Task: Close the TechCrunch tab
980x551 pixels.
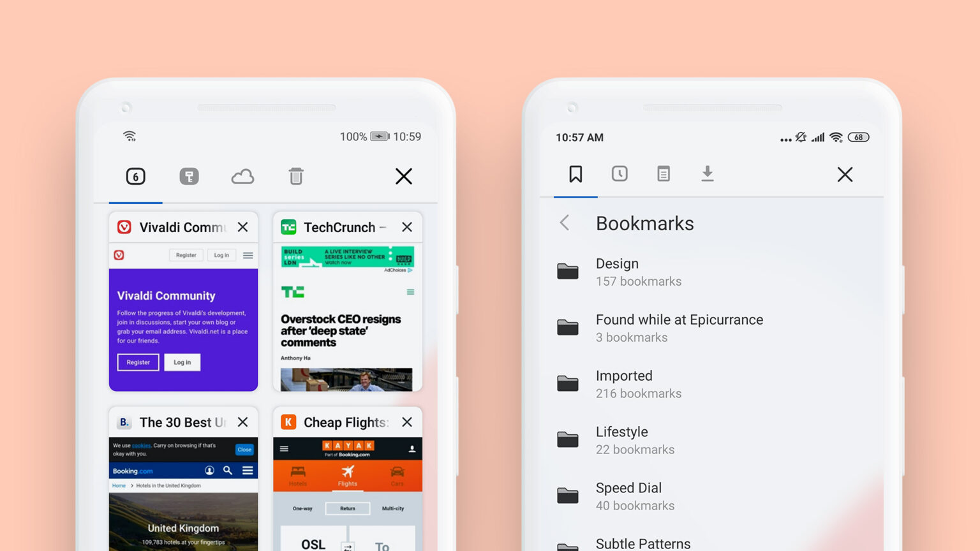Action: pyautogui.click(x=407, y=227)
